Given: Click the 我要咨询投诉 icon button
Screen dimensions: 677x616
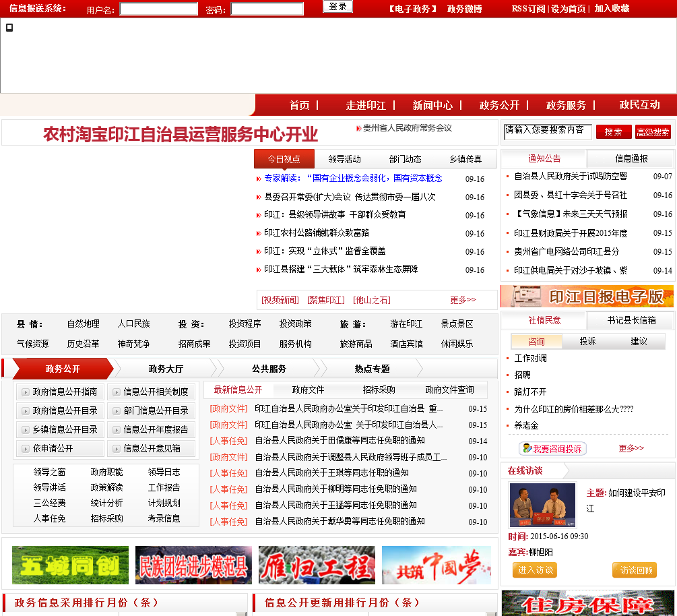Looking at the screenshot, I should pos(552,448).
